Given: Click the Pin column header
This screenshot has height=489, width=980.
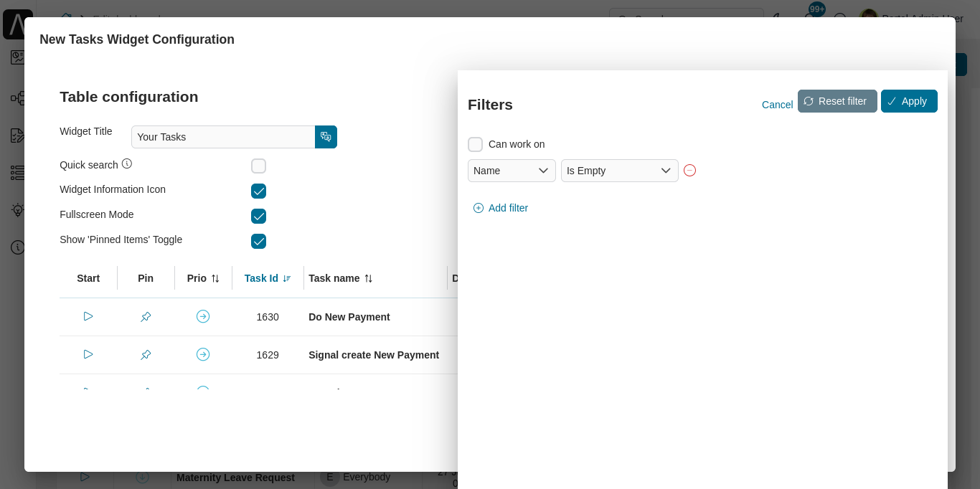Looking at the screenshot, I should click(x=146, y=278).
